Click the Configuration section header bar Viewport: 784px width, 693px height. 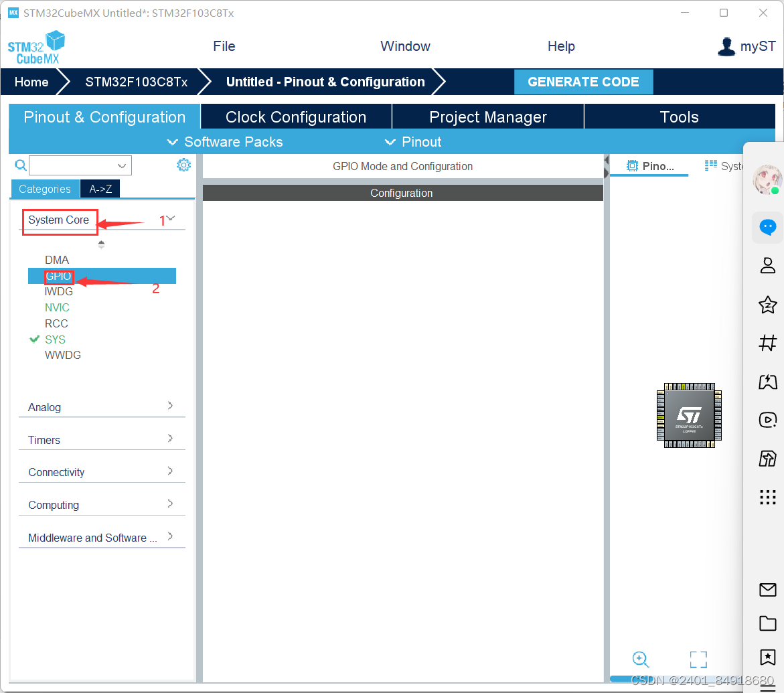(x=402, y=193)
